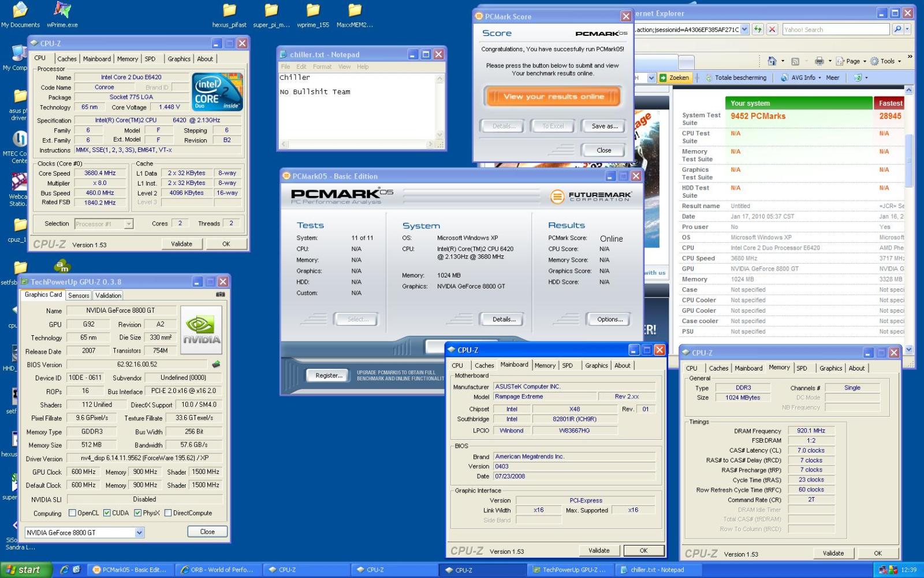Open the Page menu dropdown arrow

point(864,61)
